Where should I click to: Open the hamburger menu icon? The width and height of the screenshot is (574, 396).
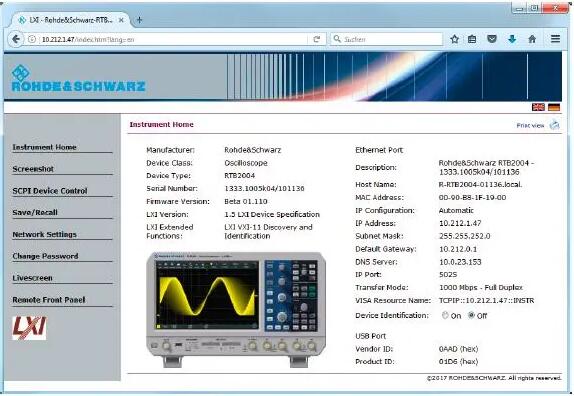pyautogui.click(x=555, y=39)
